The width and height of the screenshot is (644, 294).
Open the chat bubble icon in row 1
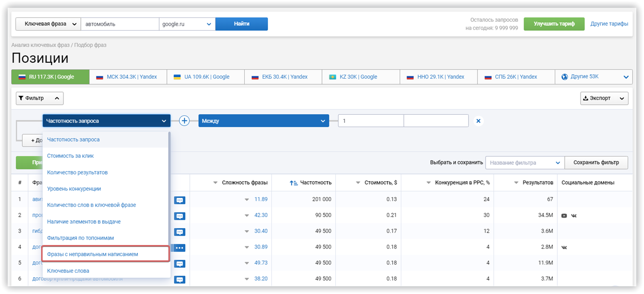(x=179, y=200)
